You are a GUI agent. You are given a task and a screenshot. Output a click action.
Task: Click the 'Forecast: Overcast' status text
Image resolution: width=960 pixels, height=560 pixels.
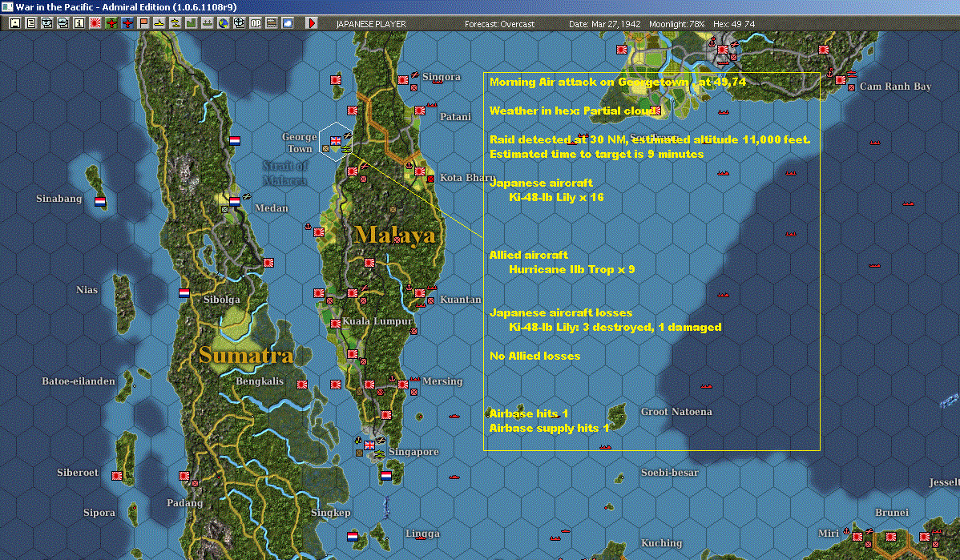[499, 24]
